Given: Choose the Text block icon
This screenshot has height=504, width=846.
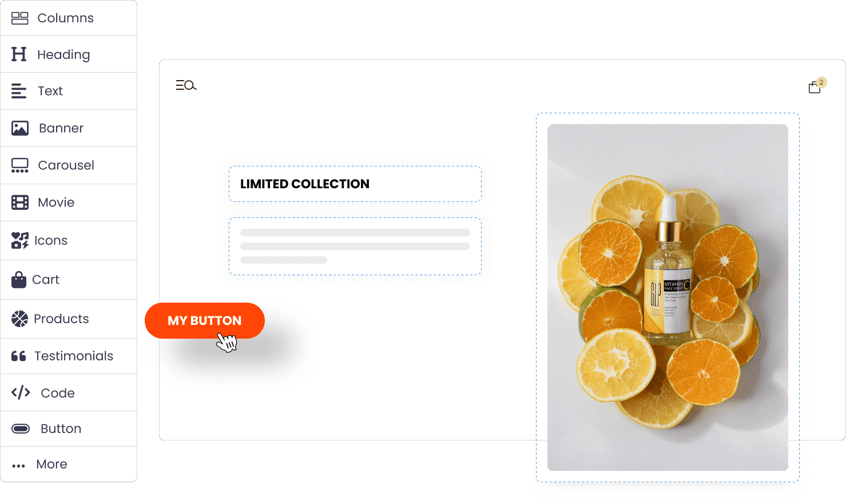Looking at the screenshot, I should pos(19,91).
